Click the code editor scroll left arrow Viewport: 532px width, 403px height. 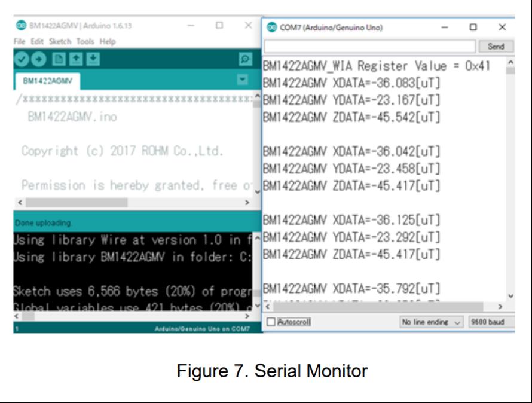(x=20, y=202)
